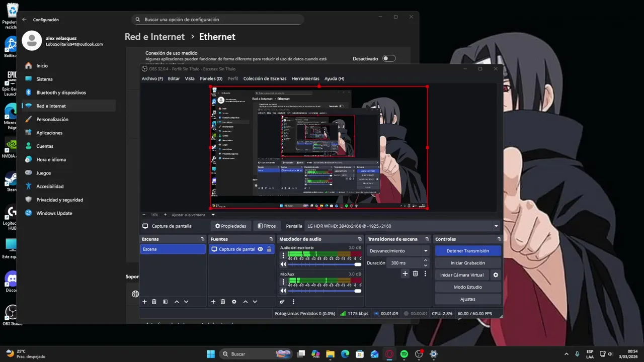Move source down with the Fuentes down arrow

coord(255,302)
